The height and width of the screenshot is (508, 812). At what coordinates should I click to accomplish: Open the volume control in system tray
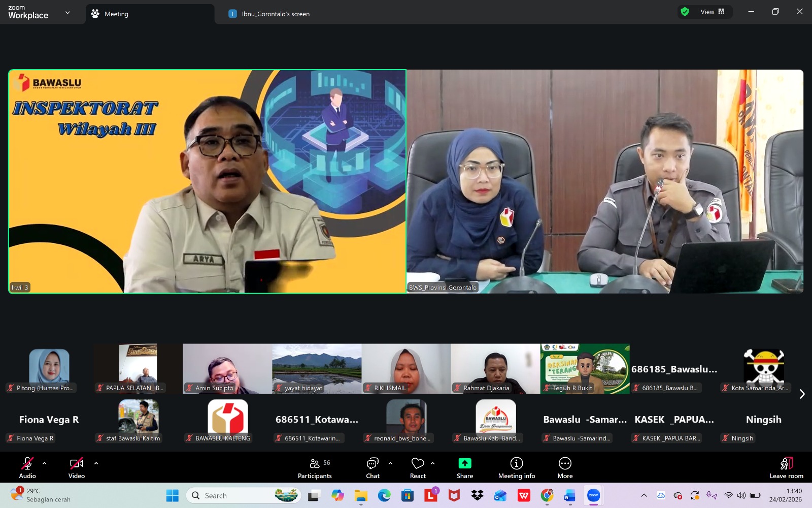coord(741,495)
